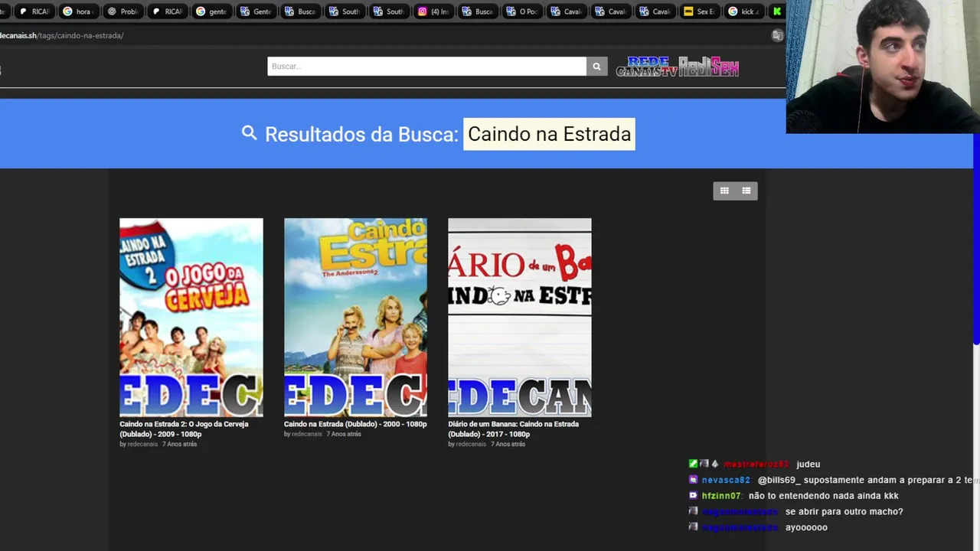The width and height of the screenshot is (980, 551).
Task: Click 'Resultados da Busca:' heading text
Action: coord(361,135)
